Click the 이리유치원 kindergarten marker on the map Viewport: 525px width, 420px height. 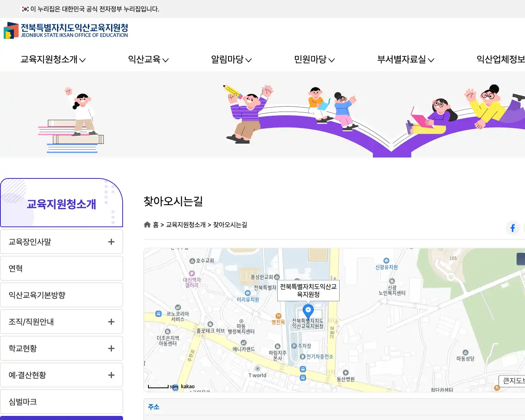248,293
